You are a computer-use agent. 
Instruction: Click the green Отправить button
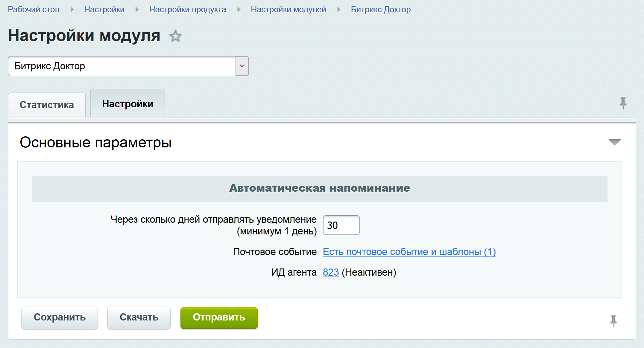click(219, 318)
